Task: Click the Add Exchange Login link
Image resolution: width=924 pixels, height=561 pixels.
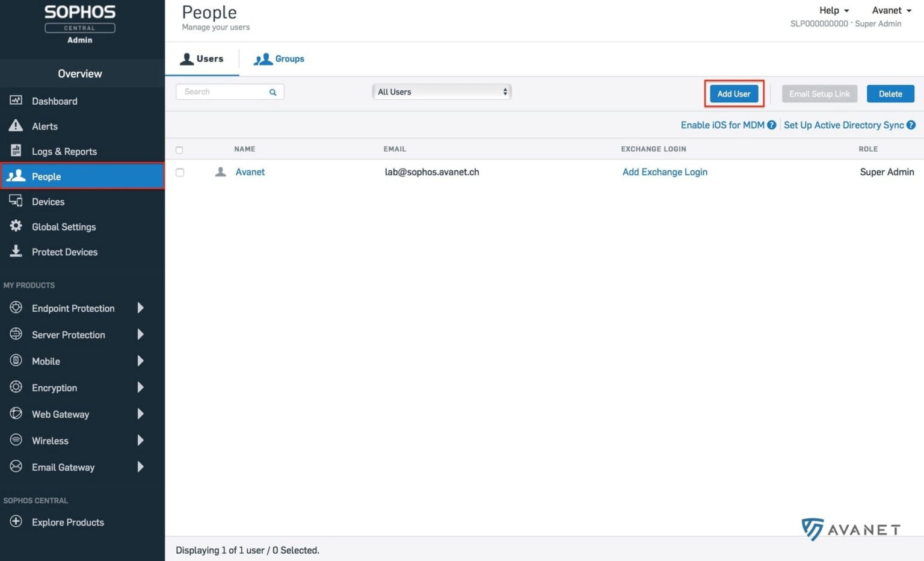Action: (665, 172)
